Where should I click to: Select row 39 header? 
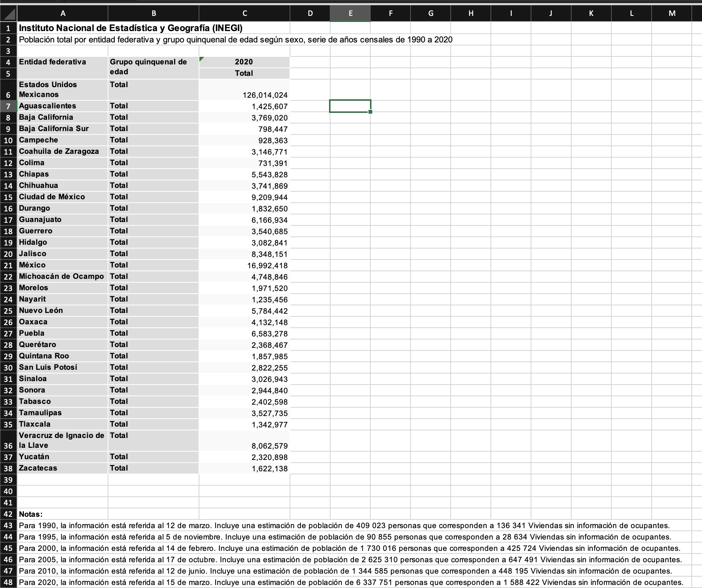point(8,480)
